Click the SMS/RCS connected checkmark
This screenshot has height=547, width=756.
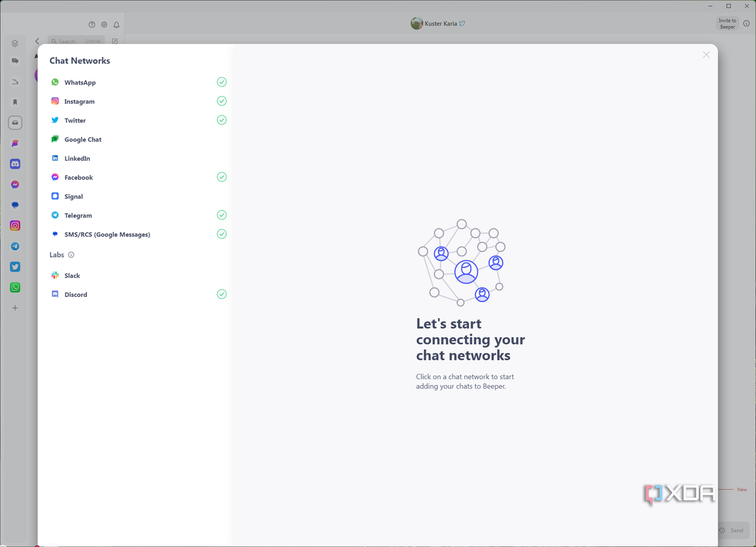(x=222, y=234)
